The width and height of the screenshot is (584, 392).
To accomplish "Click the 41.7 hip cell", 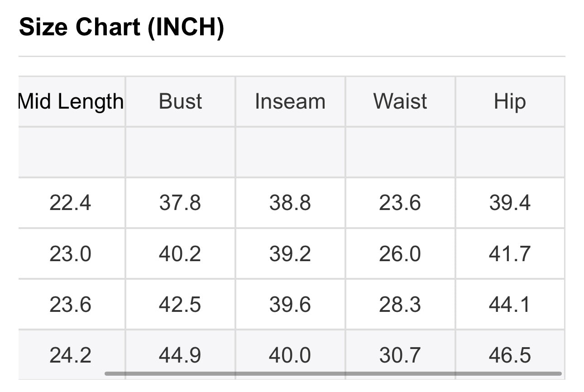I will click(510, 253).
